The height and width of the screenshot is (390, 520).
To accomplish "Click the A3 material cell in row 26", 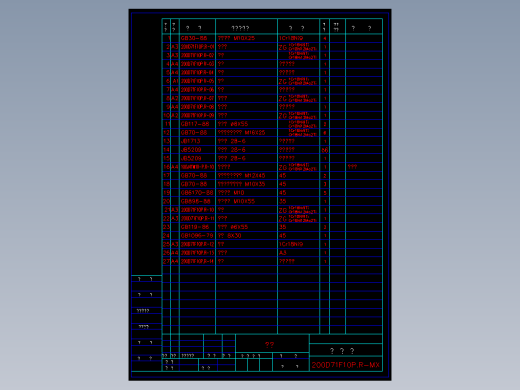I will coord(283,253).
